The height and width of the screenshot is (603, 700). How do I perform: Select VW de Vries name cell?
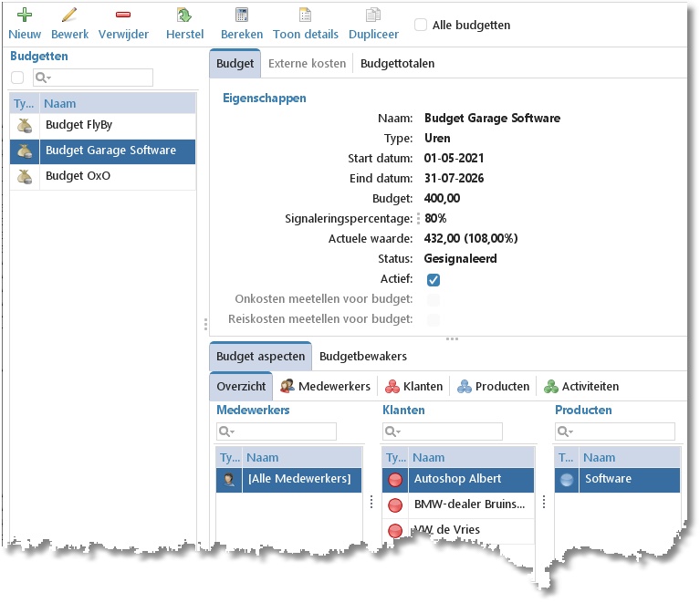click(x=471, y=531)
